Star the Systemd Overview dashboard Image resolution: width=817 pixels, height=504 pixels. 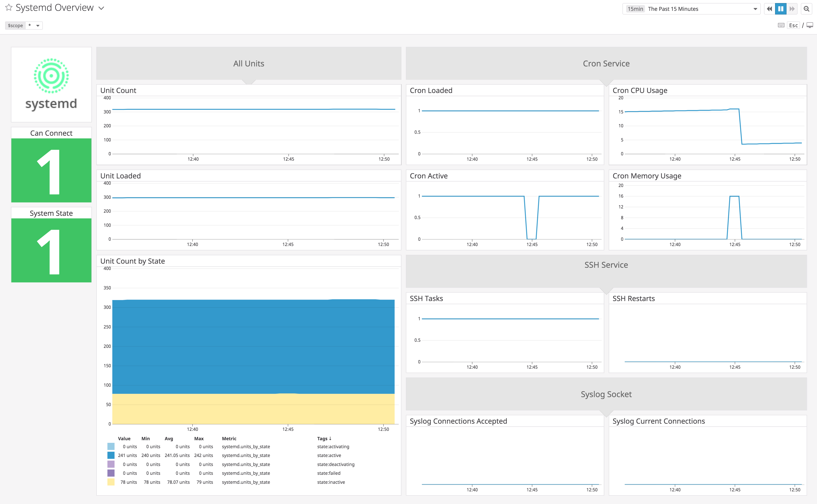[x=9, y=7]
